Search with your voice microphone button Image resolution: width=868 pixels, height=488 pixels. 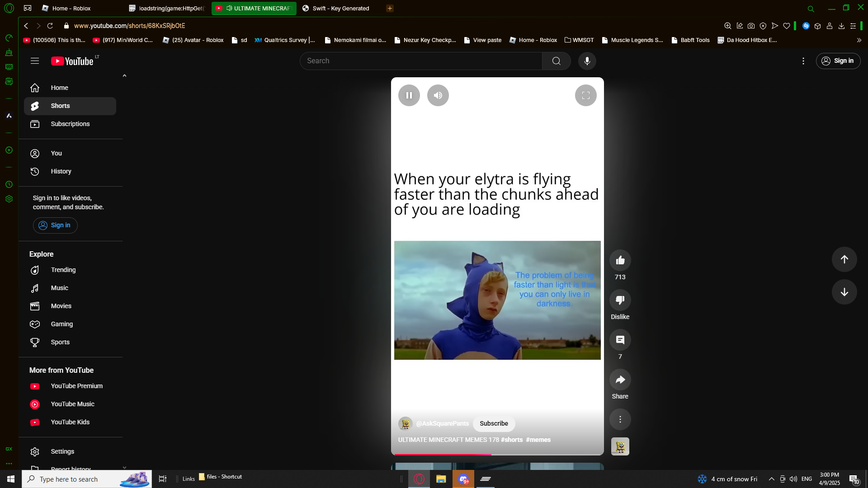coord(587,61)
